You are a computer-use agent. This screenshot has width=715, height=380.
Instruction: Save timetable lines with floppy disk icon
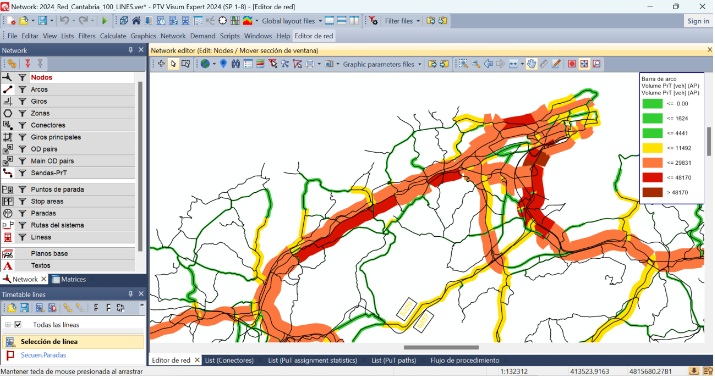[x=24, y=308]
